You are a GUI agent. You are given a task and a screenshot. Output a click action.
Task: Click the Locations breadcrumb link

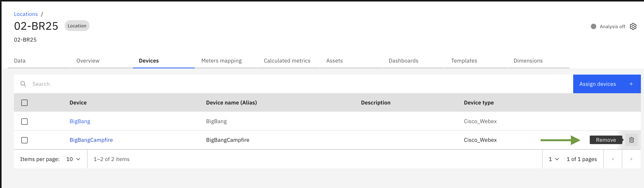pyautogui.click(x=26, y=14)
